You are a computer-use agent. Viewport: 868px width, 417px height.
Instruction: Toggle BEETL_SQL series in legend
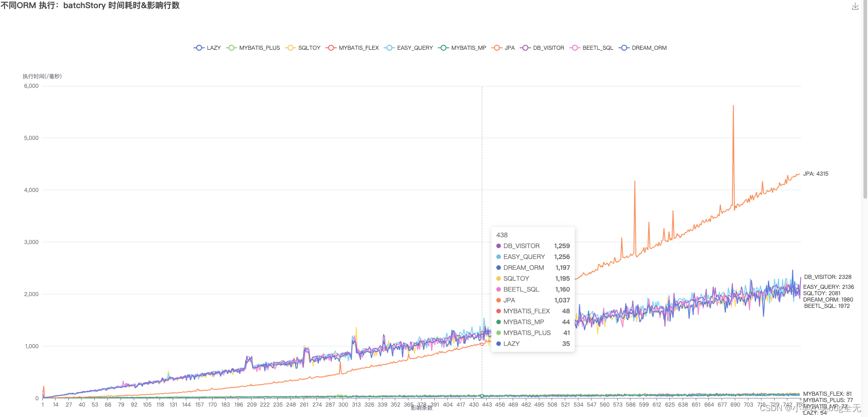(592, 48)
